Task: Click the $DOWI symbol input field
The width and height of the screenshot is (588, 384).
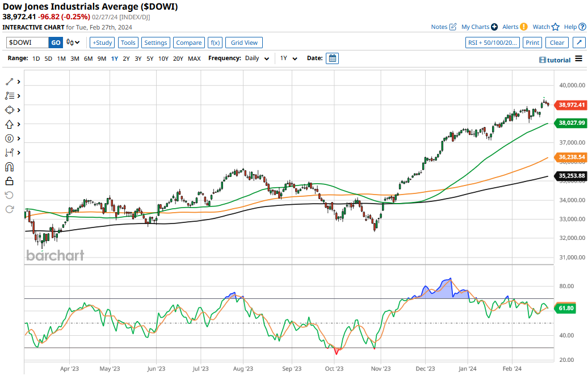Action: point(27,43)
